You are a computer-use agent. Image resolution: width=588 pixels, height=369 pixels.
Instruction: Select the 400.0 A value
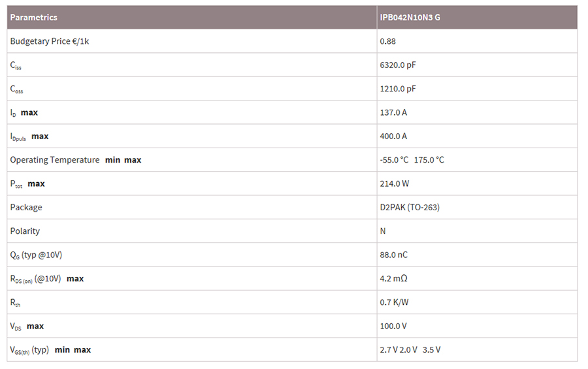pos(393,136)
